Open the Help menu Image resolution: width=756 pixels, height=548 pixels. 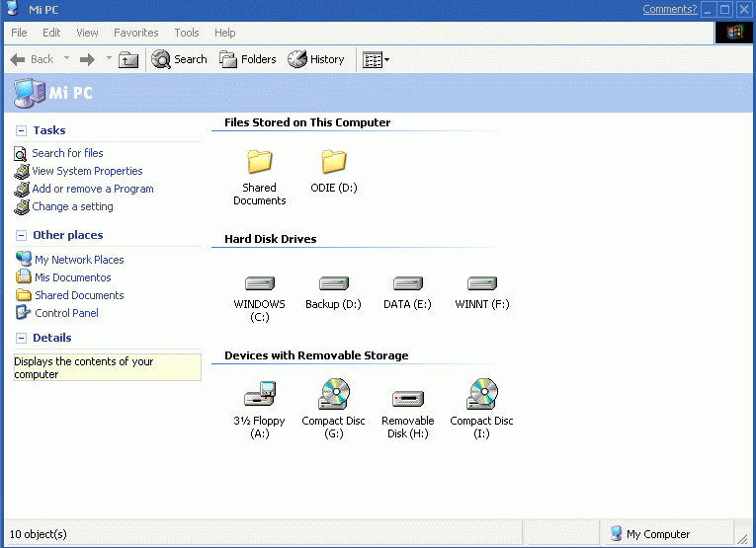click(x=224, y=33)
